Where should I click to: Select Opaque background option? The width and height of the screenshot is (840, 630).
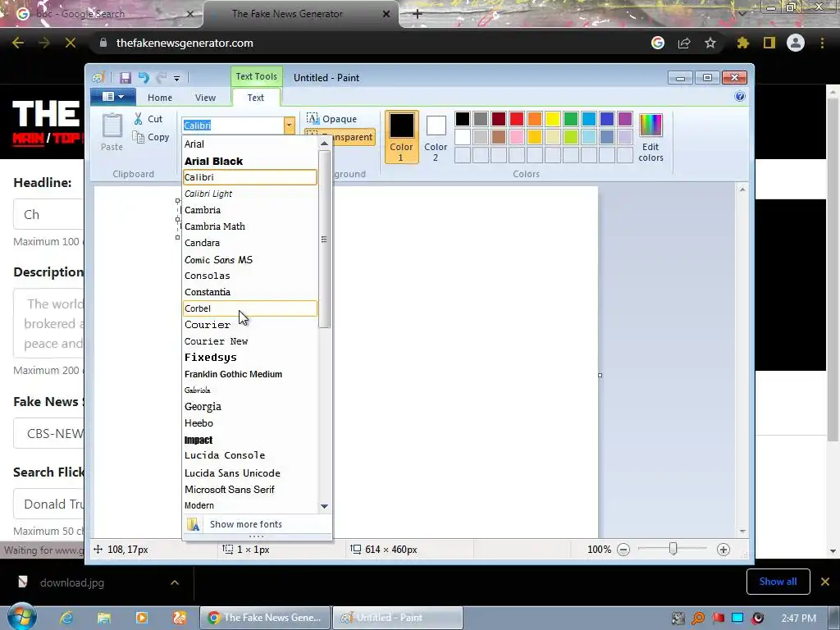point(332,119)
